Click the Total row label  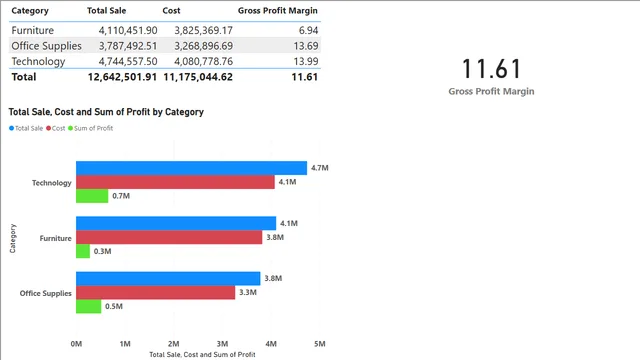(24, 77)
